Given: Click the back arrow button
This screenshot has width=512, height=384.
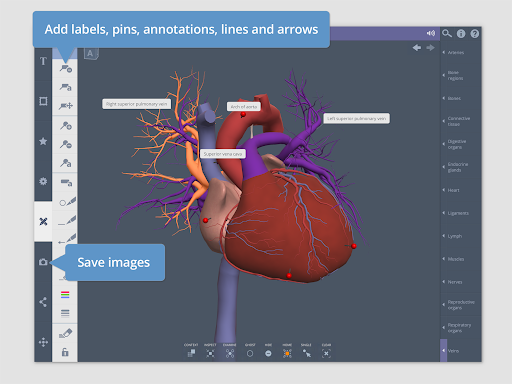Looking at the screenshot, I should coord(417,48).
